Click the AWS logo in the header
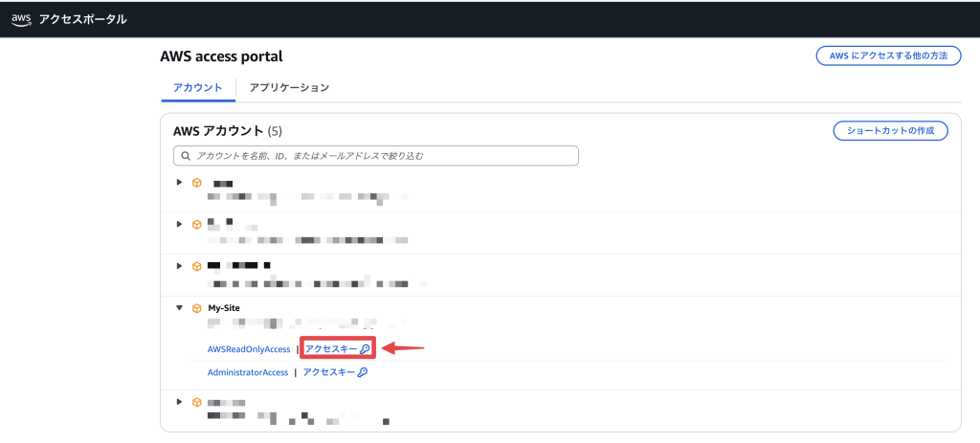The image size is (980, 443). point(22,19)
